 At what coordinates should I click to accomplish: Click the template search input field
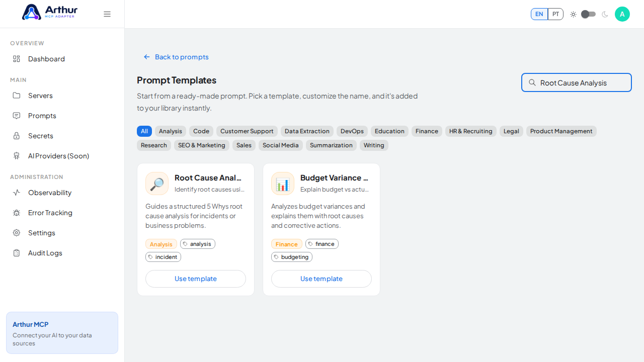pos(577,82)
